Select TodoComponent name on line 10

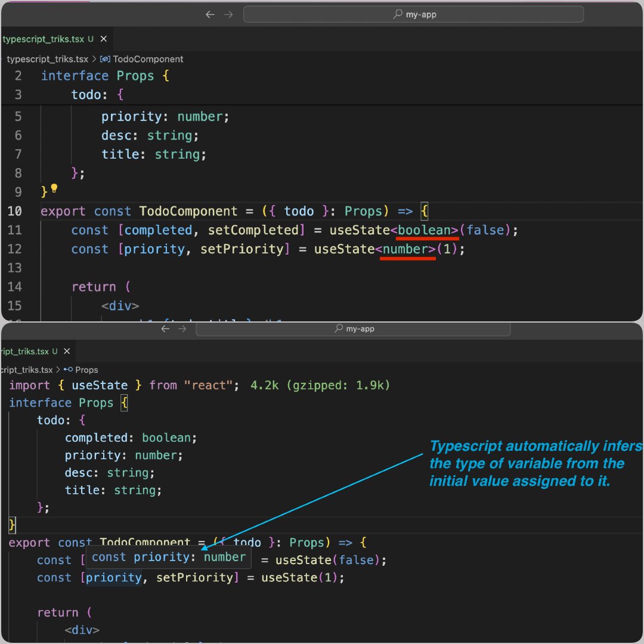click(x=188, y=211)
